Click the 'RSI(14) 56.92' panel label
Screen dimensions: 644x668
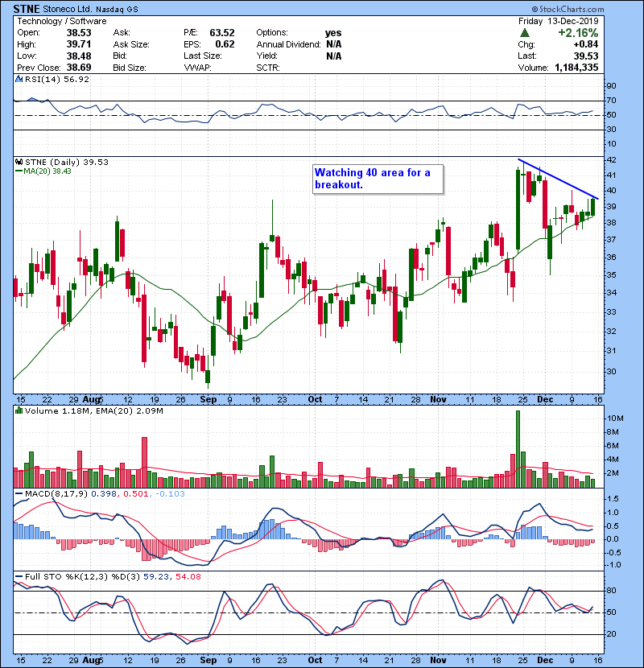57,79
